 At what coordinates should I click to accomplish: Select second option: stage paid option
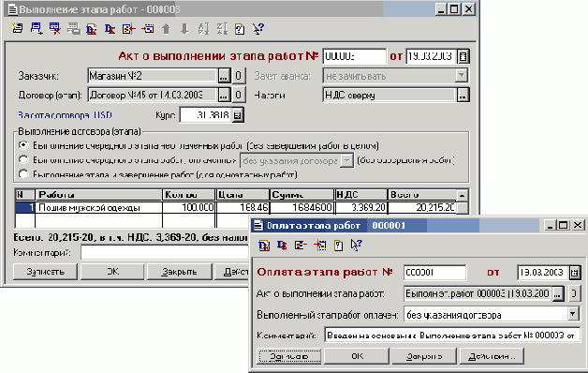[x=23, y=160]
